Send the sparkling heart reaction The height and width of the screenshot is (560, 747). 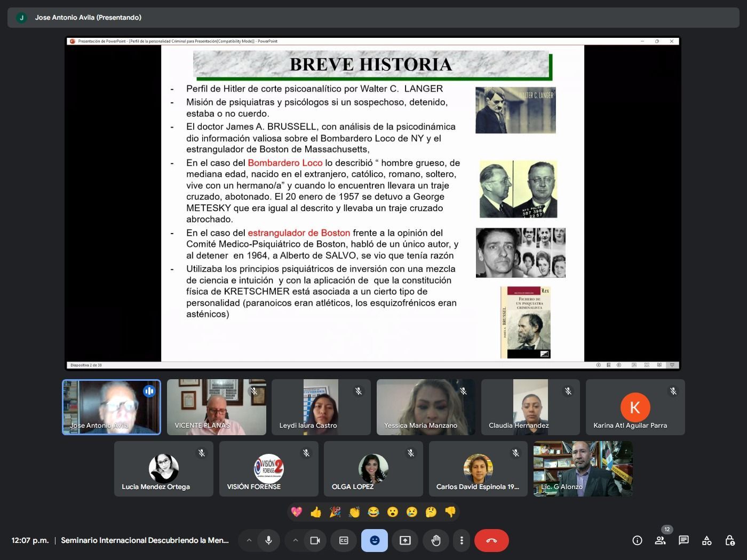tap(297, 512)
